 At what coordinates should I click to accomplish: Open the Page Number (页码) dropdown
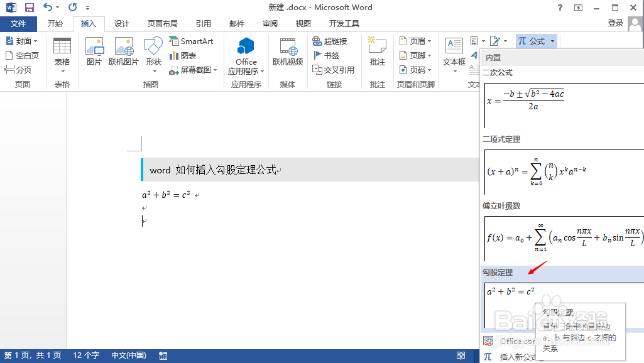tap(415, 70)
